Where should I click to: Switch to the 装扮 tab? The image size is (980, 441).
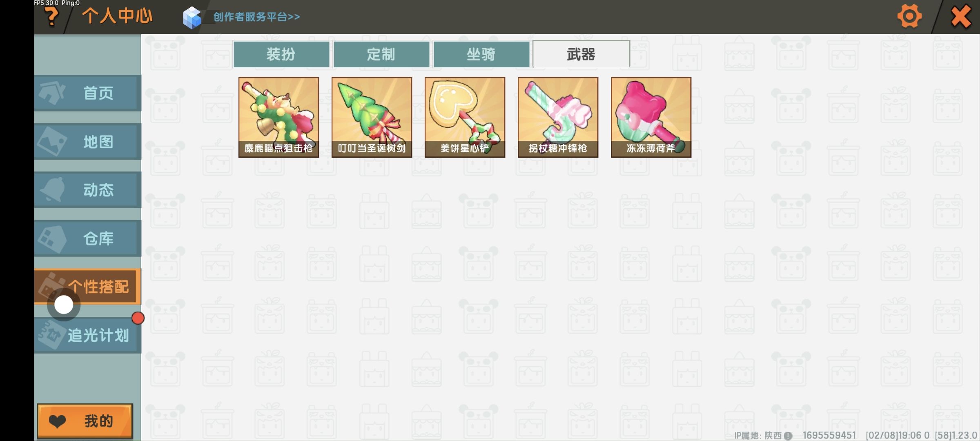point(281,54)
